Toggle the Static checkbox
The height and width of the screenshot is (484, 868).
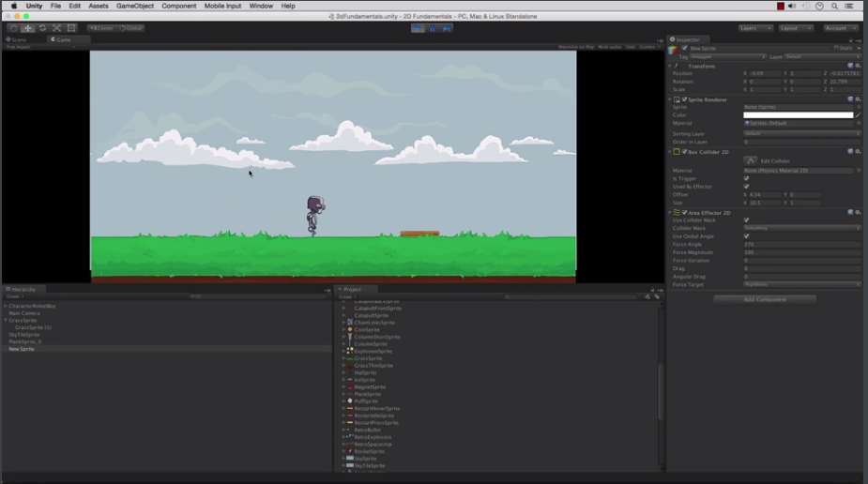click(x=836, y=48)
